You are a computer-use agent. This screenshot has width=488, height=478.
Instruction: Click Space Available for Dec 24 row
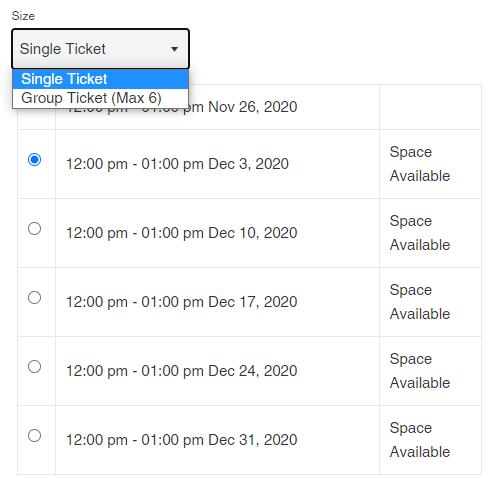click(420, 371)
